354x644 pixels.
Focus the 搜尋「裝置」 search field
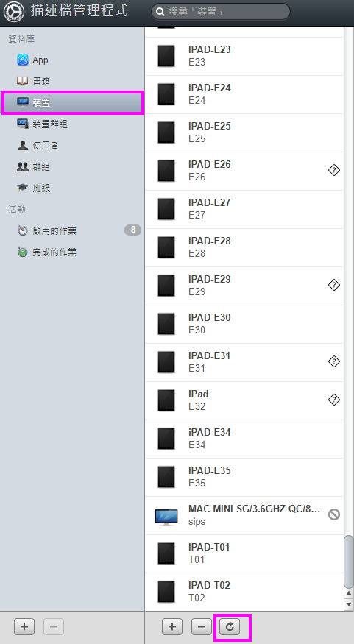[x=221, y=12]
